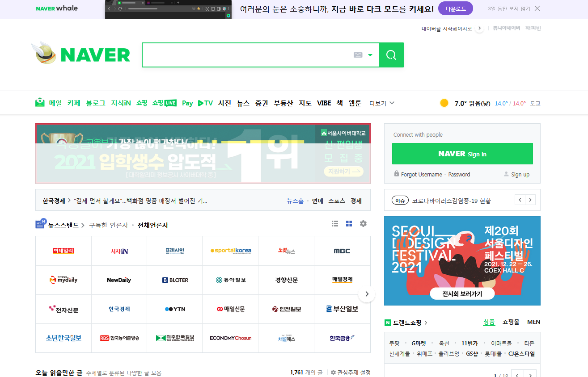The height and width of the screenshot is (377, 588).
Task: Click the NAVER Sign in button
Action: coord(462,154)
